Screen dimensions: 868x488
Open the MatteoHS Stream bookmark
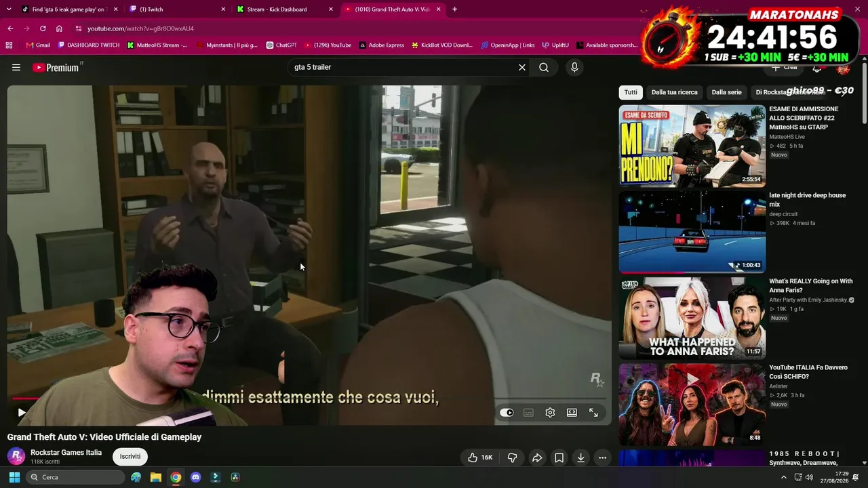click(157, 45)
